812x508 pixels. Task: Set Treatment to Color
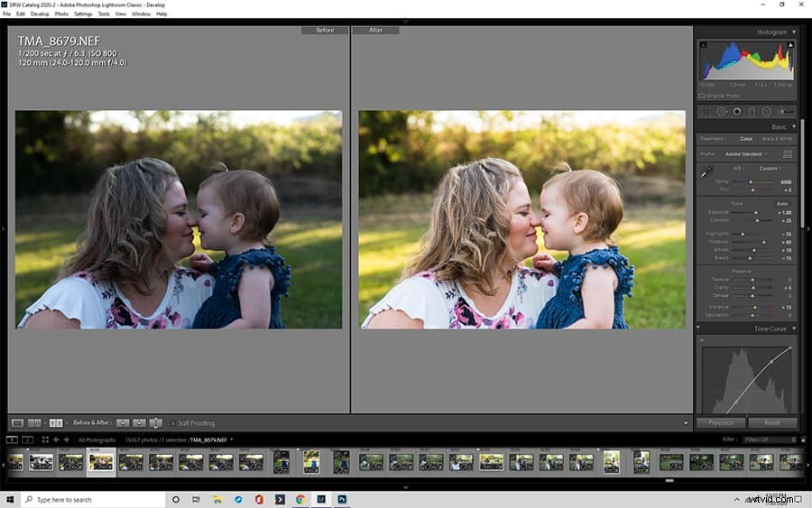[x=746, y=139]
